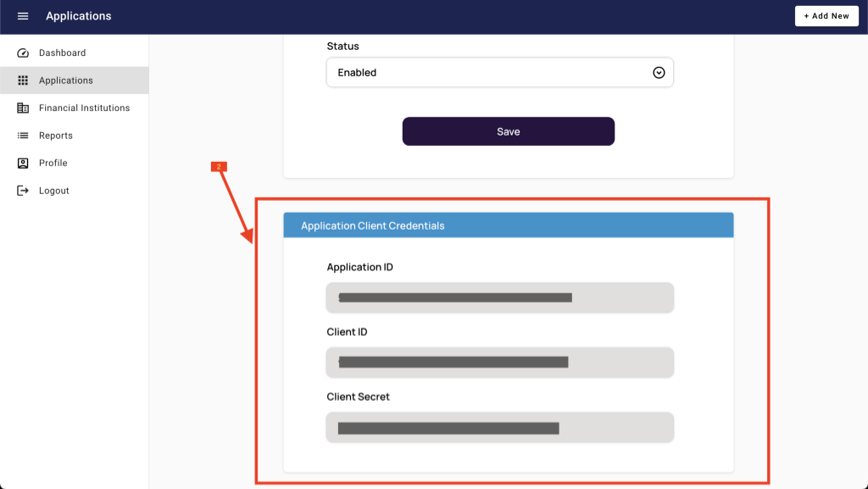Click the Financial Institutions building icon
The width and height of the screenshot is (868, 489).
23,108
